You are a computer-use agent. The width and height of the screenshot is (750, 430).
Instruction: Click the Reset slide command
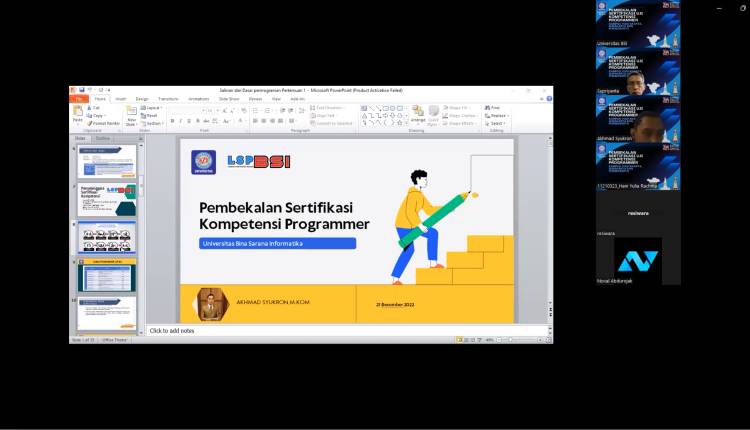(x=149, y=116)
